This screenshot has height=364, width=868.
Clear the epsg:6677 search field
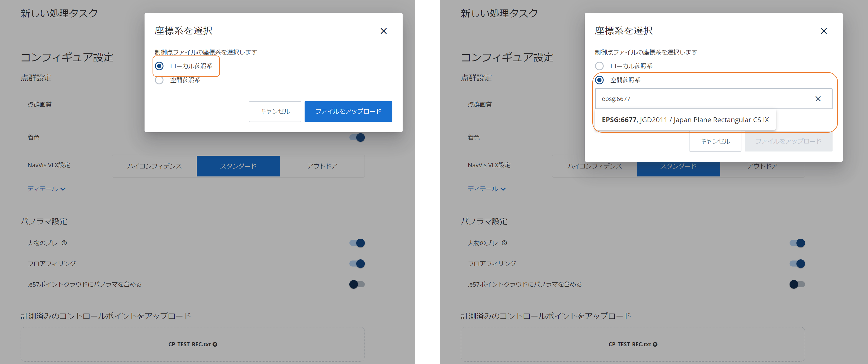[818, 99]
